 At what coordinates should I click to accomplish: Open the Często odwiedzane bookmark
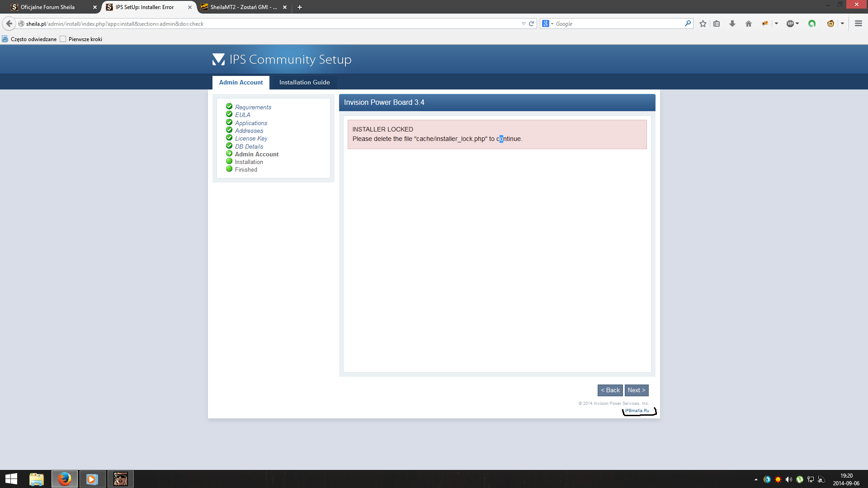(x=29, y=39)
